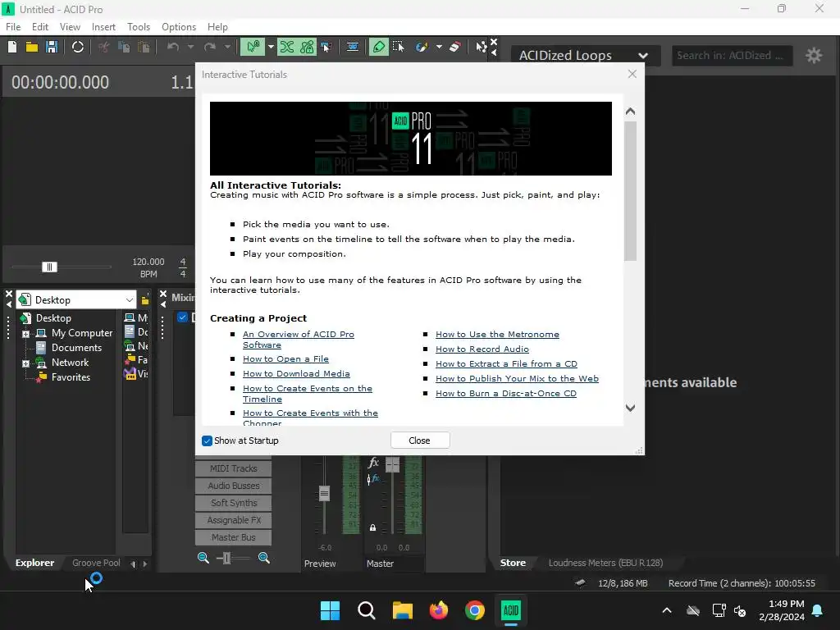Toggle the Lock Envelopes to Events icon
This screenshot has height=630, width=840.
[307, 47]
